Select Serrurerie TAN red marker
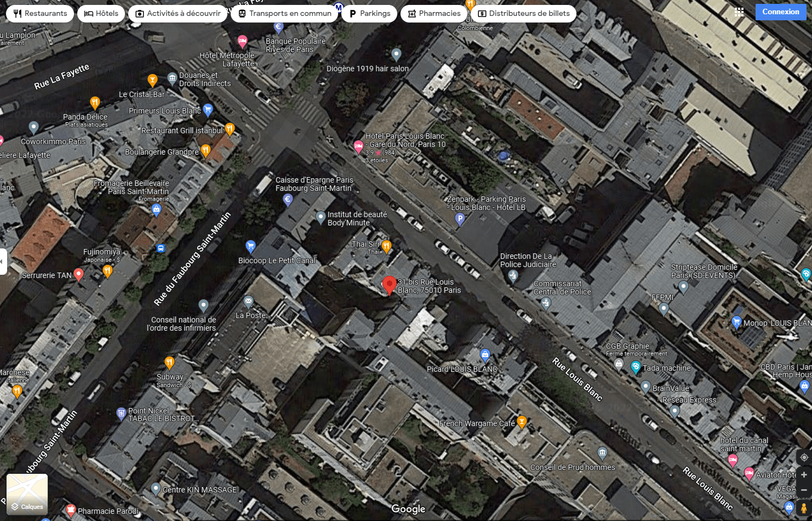Screen dimensions: 812x521 pyautogui.click(x=79, y=275)
